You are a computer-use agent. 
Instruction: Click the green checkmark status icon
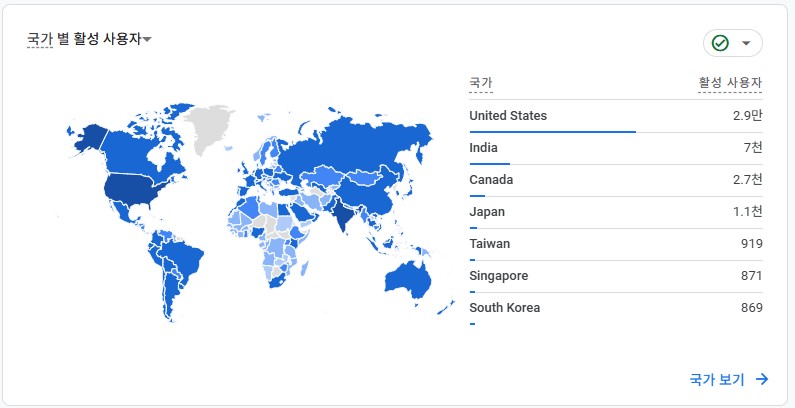click(719, 43)
